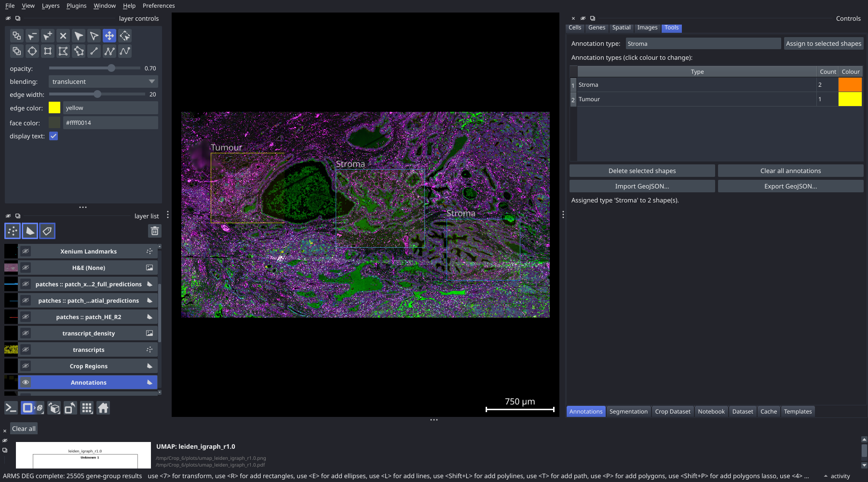The image size is (868, 482).
Task: Expand the activity panel in status bar
Action: click(x=837, y=476)
